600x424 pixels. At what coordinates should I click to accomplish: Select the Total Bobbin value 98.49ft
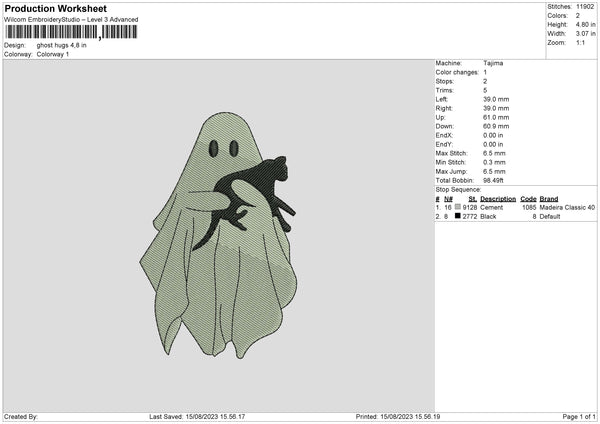click(496, 179)
